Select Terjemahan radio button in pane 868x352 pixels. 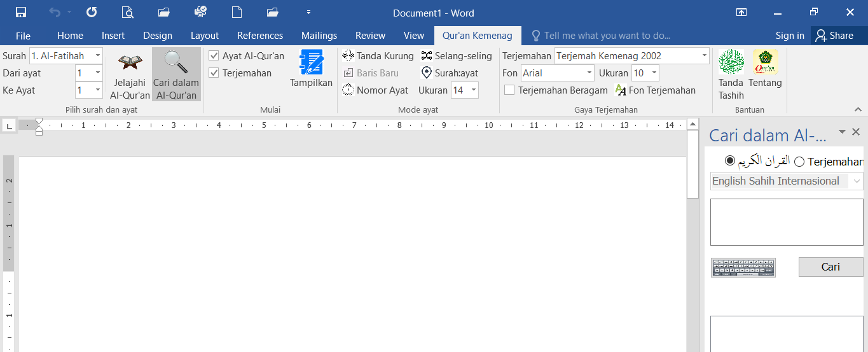pos(799,162)
